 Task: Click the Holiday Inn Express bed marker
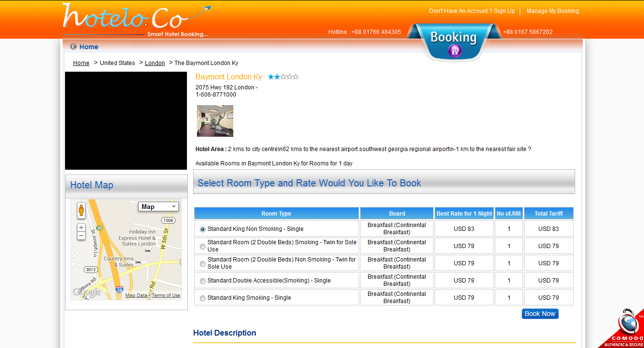(148, 250)
